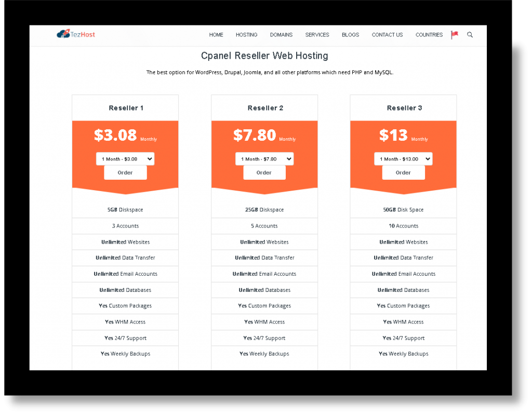Open the BLOGS page link

point(351,35)
